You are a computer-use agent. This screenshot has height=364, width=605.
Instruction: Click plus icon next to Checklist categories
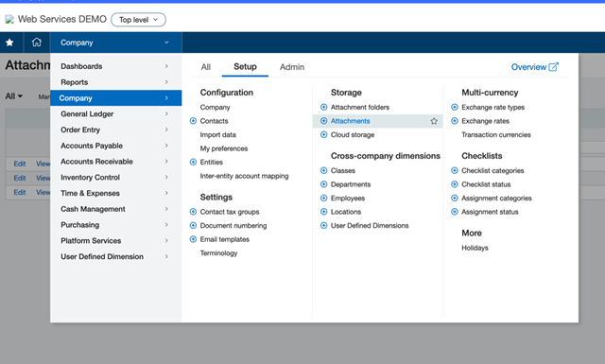(455, 170)
